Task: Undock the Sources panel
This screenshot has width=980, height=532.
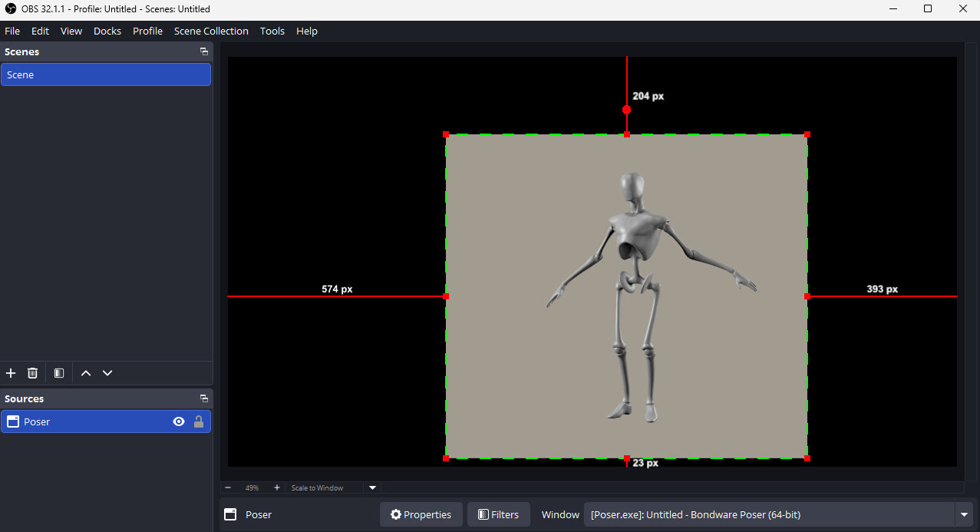Action: (204, 398)
